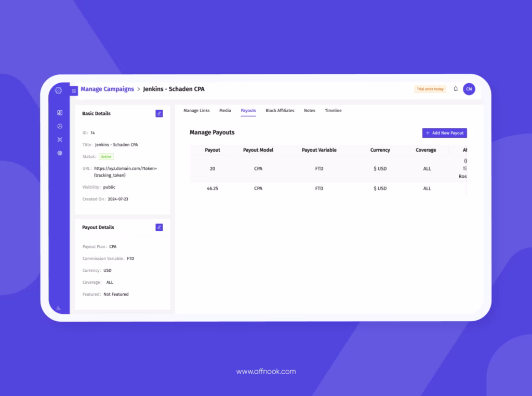532x396 pixels.
Task: Click the Created On date 2024-07-23
Action: pyautogui.click(x=118, y=199)
